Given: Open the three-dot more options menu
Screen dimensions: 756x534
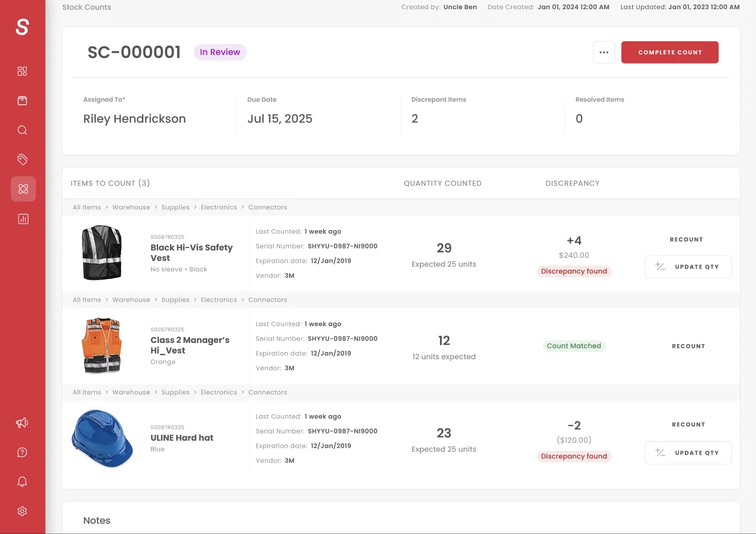Looking at the screenshot, I should click(604, 52).
